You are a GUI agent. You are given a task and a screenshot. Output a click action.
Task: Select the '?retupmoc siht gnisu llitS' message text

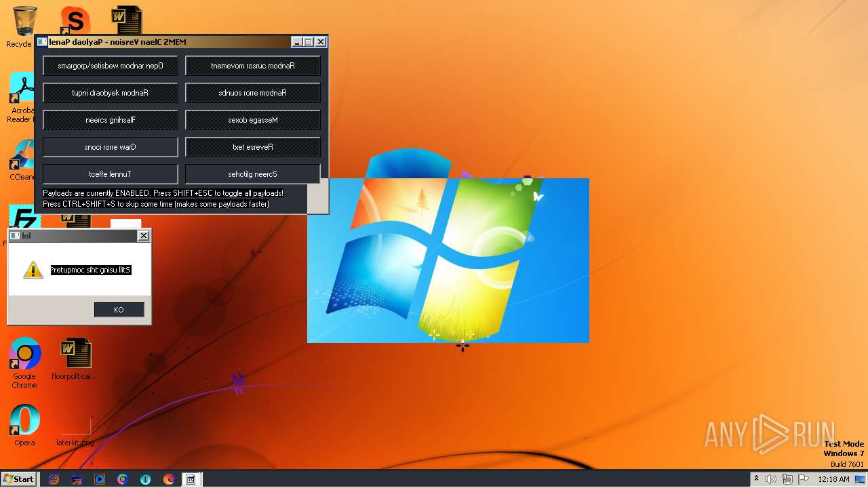[x=91, y=270]
